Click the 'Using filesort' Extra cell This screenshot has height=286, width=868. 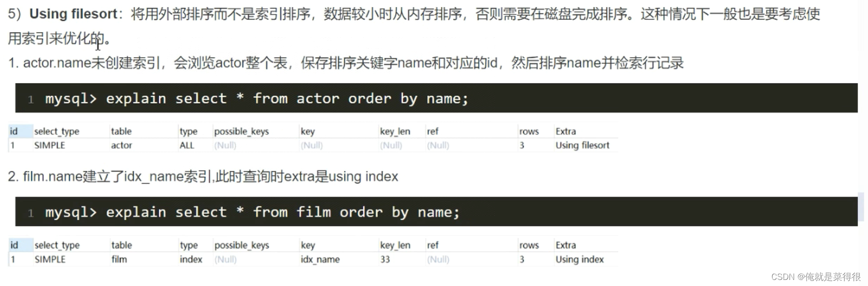[583, 146]
